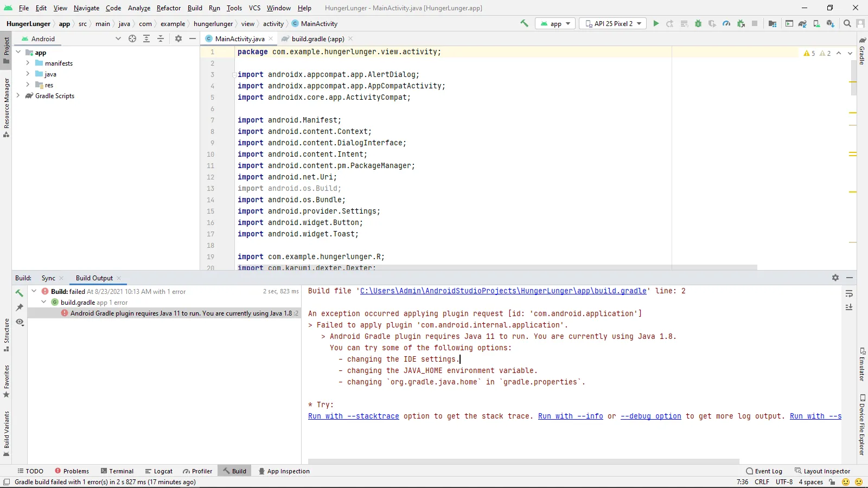Open the Refactor menu
This screenshot has height=488, width=868.
(x=168, y=8)
